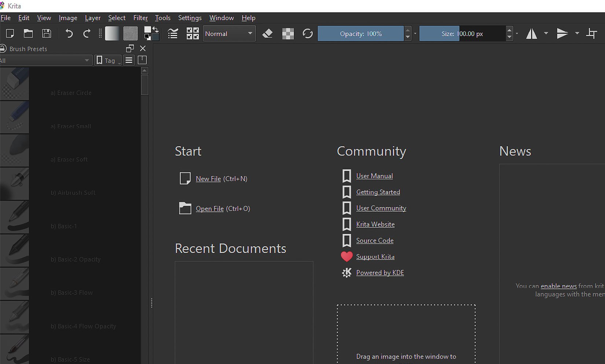Select the Basic-2 Opacity brush preset
The width and height of the screenshot is (605, 364).
point(70,251)
